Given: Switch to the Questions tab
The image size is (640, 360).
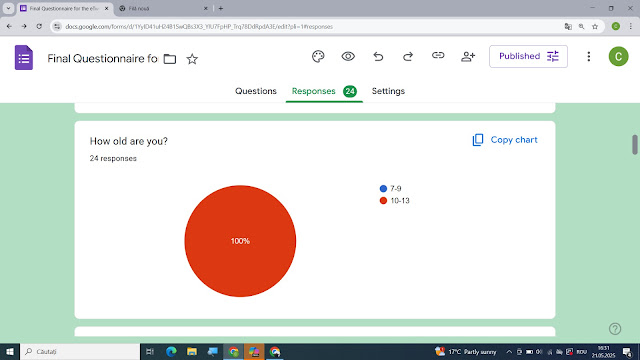Looking at the screenshot, I should [x=256, y=91].
